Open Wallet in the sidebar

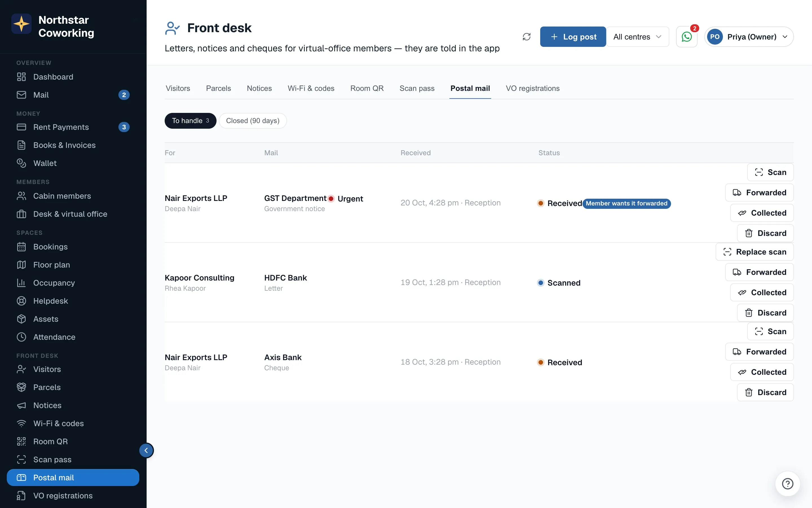73,163
